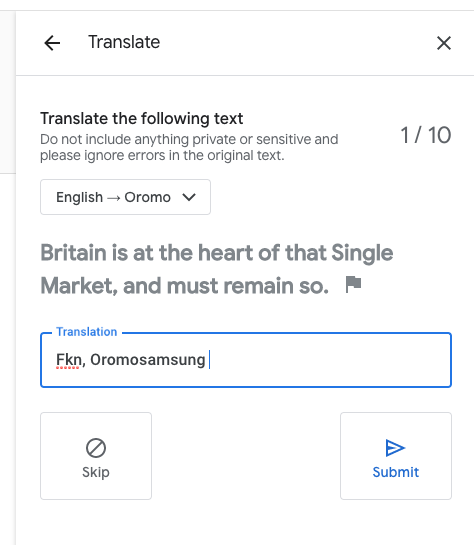Screen dimensions: 474x545
Task: Flag the source sentence as inappropriate
Action: (x=353, y=284)
